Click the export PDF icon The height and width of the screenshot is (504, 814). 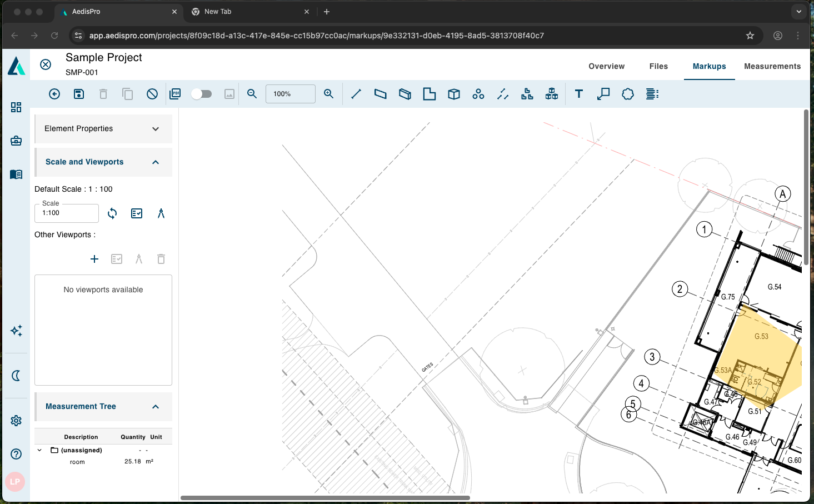click(x=175, y=94)
